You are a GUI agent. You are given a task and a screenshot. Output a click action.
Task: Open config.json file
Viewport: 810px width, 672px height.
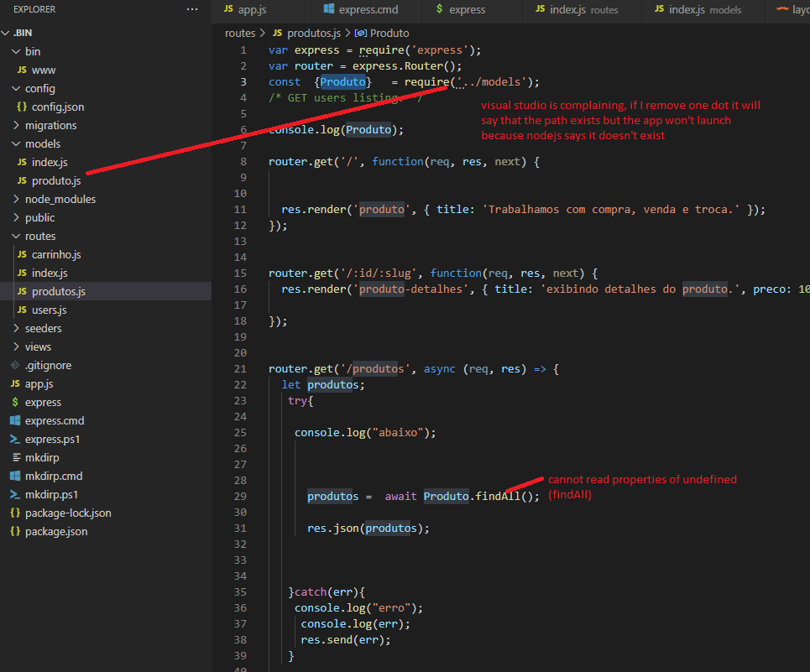point(58,107)
